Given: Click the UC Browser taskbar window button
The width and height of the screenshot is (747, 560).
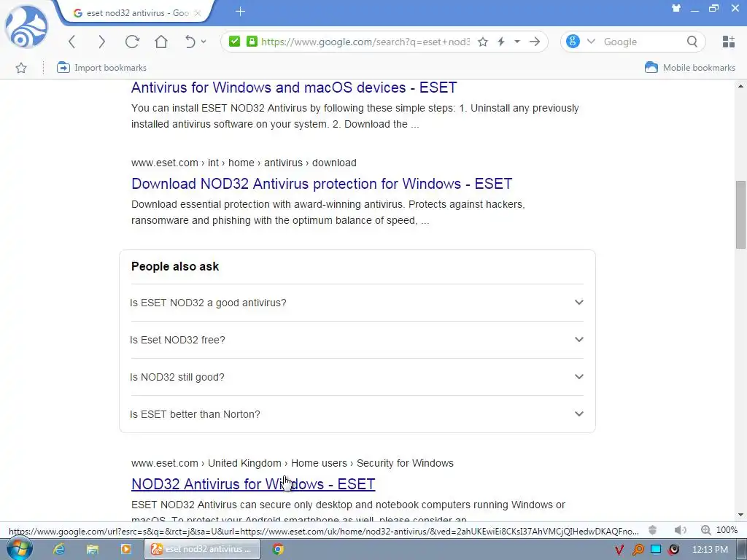Looking at the screenshot, I should point(202,549).
